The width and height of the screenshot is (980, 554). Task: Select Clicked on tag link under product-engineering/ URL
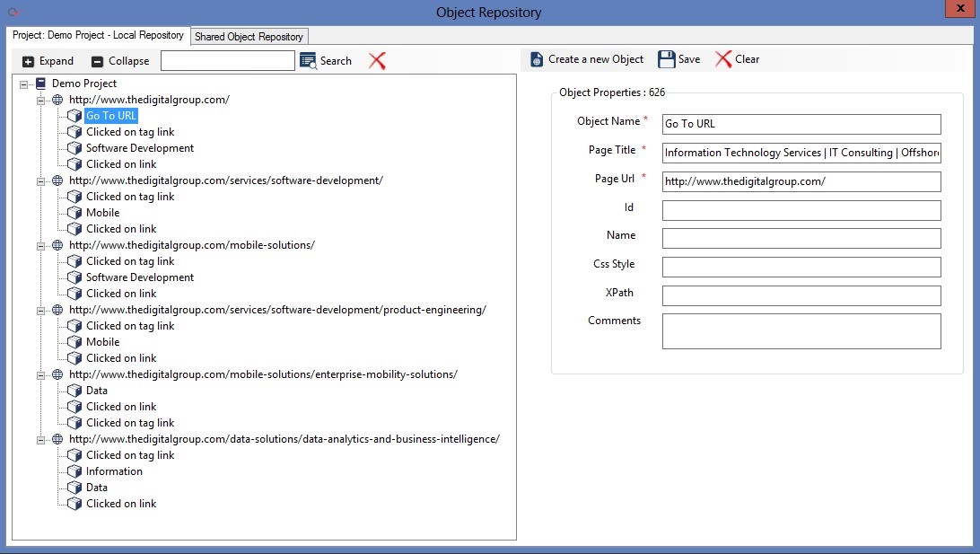130,326
